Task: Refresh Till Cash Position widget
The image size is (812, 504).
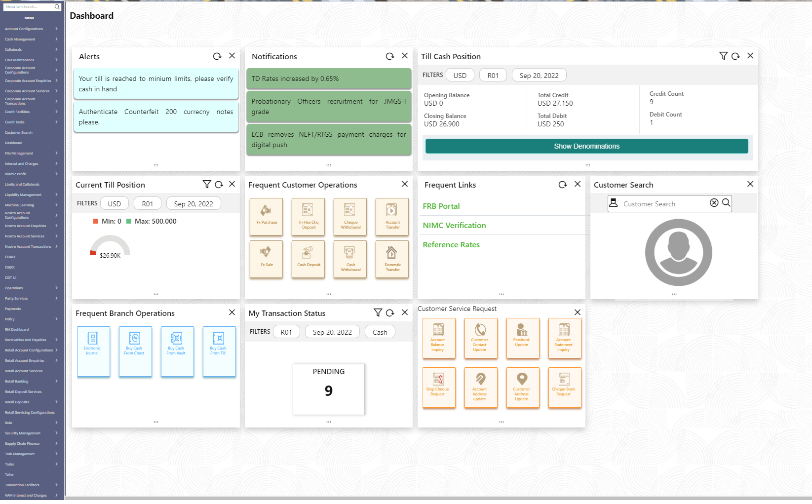Action: [x=735, y=56]
